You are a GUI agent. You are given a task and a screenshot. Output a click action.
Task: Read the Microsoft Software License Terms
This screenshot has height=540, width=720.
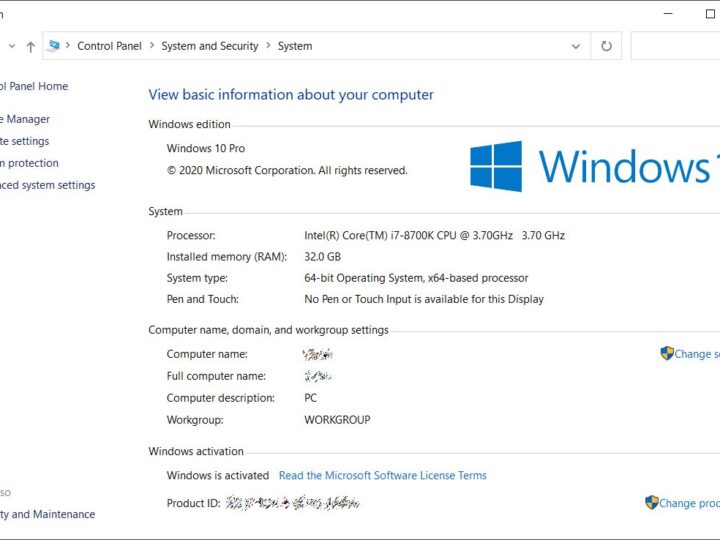click(x=382, y=476)
